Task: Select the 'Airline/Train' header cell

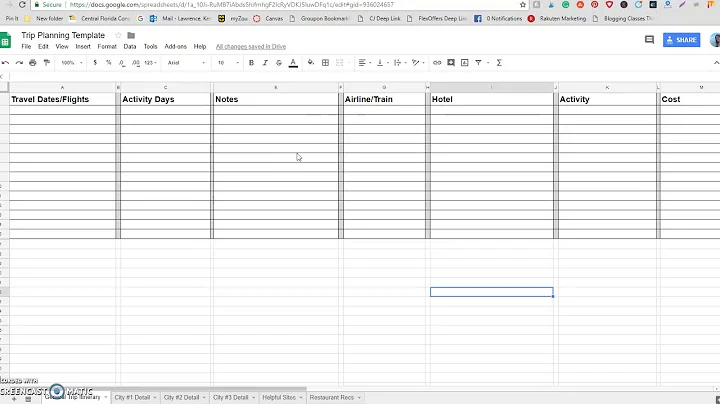Action: coord(384,99)
